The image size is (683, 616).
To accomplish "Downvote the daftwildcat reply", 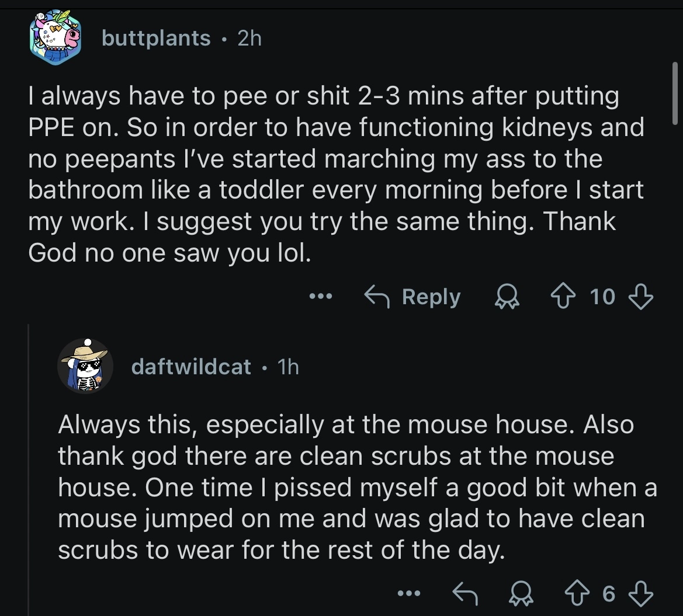I will [641, 593].
